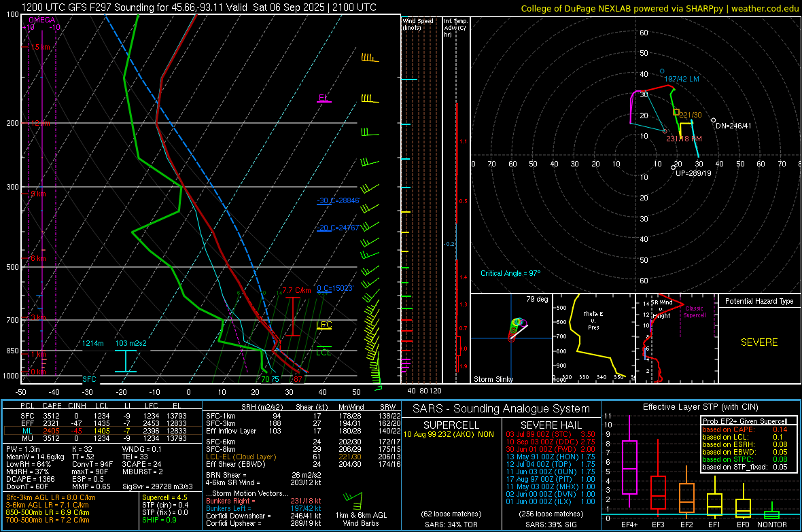Click the Potential Hazard Type header
The width and height of the screenshot is (802, 532).
[x=759, y=301]
